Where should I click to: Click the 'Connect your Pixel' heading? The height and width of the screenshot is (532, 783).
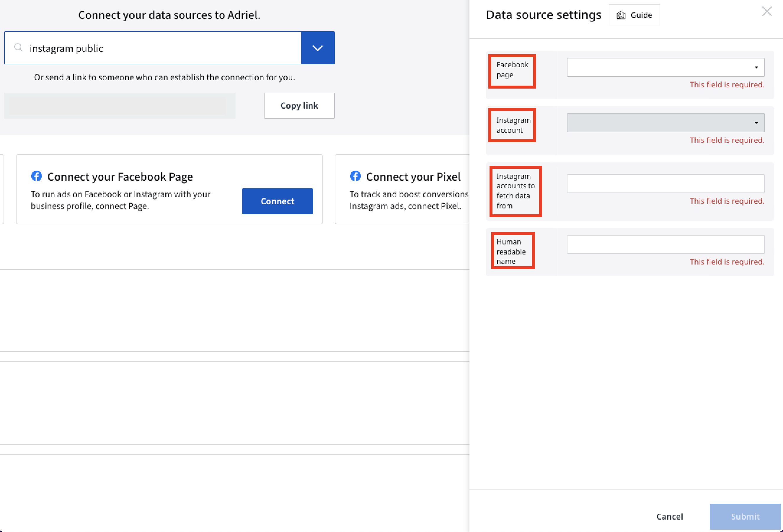click(x=413, y=177)
